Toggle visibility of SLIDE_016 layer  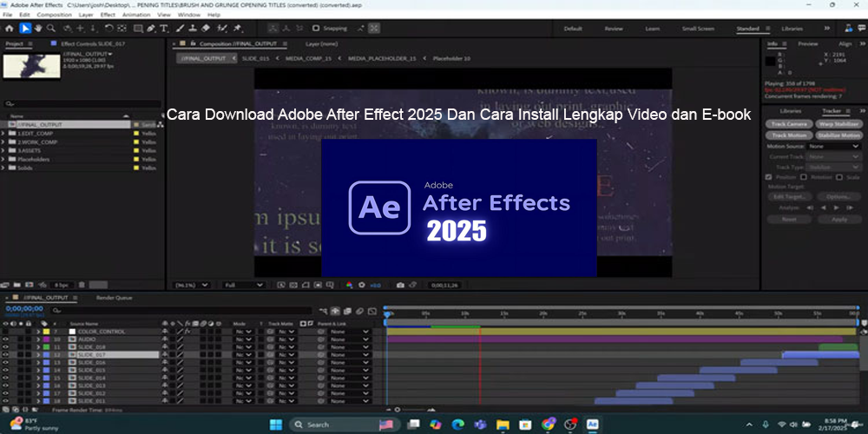pos(5,363)
